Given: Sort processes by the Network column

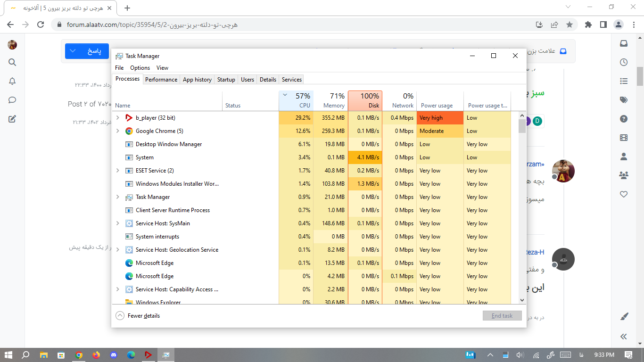Looking at the screenshot, I should click(399, 101).
